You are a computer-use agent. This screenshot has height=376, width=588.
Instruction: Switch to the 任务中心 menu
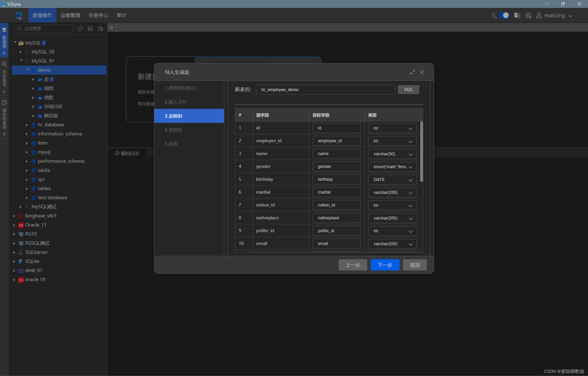tap(98, 15)
